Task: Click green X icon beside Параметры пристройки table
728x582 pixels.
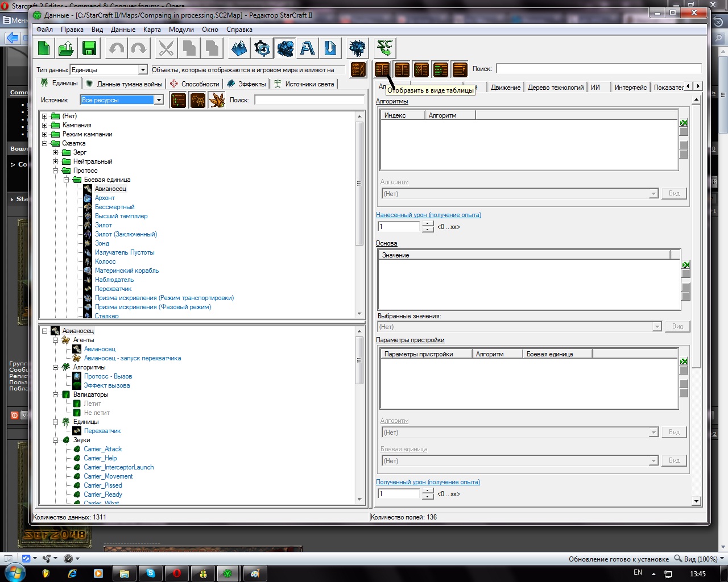Action: (684, 361)
